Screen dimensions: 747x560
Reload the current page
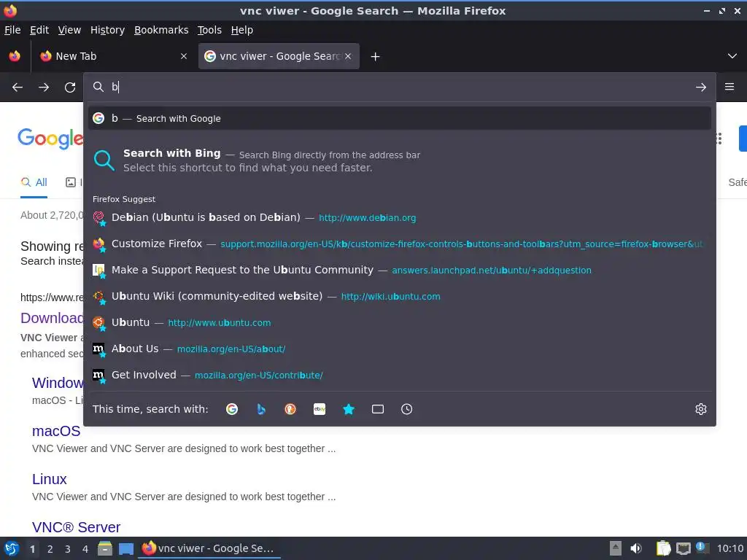(70, 87)
